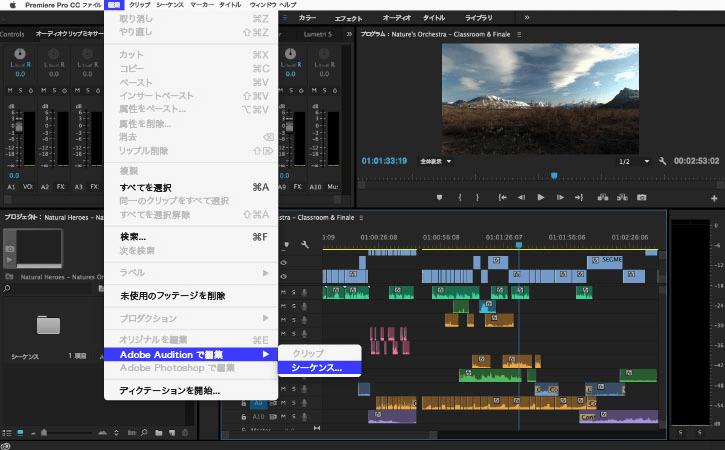Image resolution: width=725 pixels, height=450 pixels.
Task: Open the Program monitor button editor plus
Action: click(x=714, y=198)
